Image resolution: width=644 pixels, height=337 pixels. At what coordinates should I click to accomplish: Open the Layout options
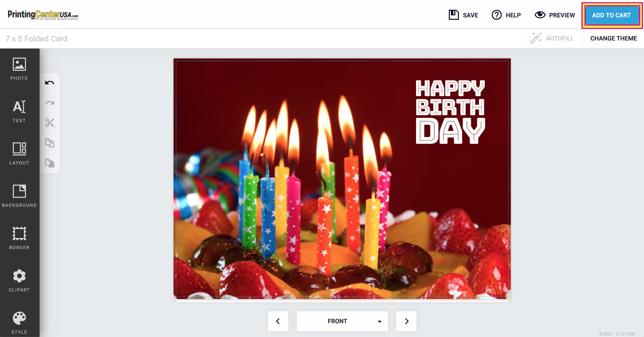(x=19, y=154)
